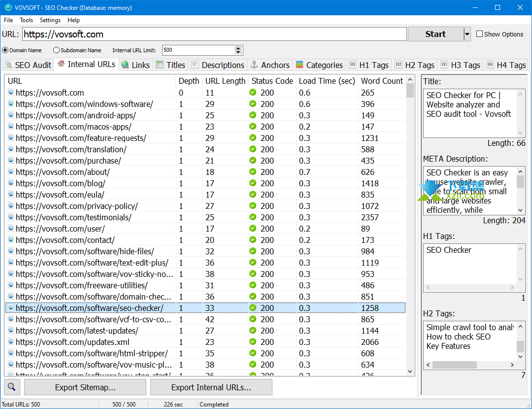This screenshot has width=532, height=409.
Task: Click the H3 Tags tab icon
Action: click(x=444, y=65)
